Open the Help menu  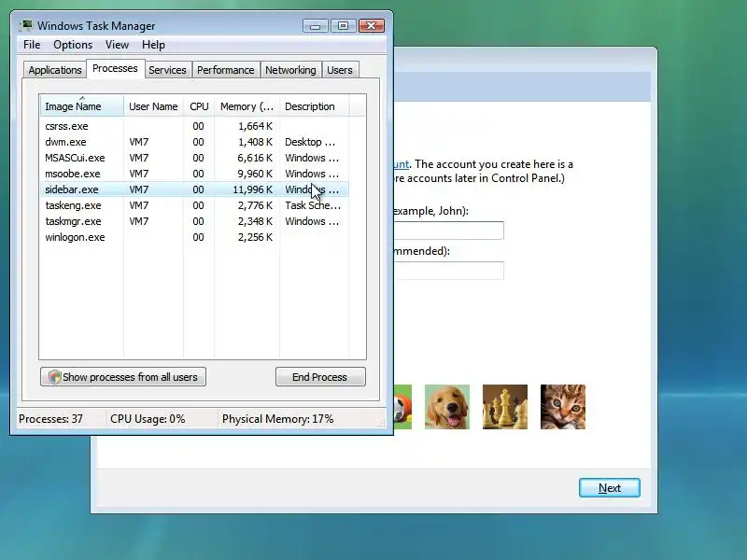pyautogui.click(x=153, y=45)
